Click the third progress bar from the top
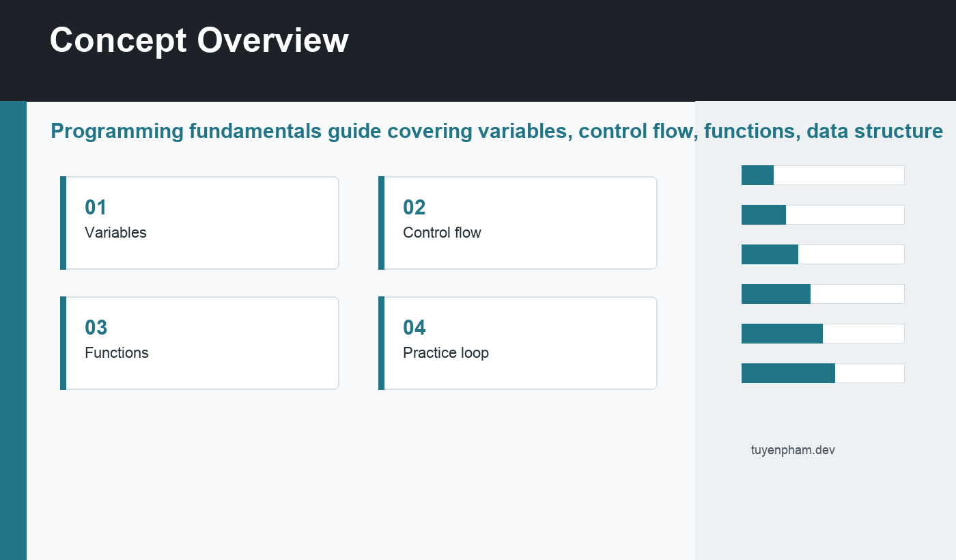The height and width of the screenshot is (560, 956). tap(823, 254)
